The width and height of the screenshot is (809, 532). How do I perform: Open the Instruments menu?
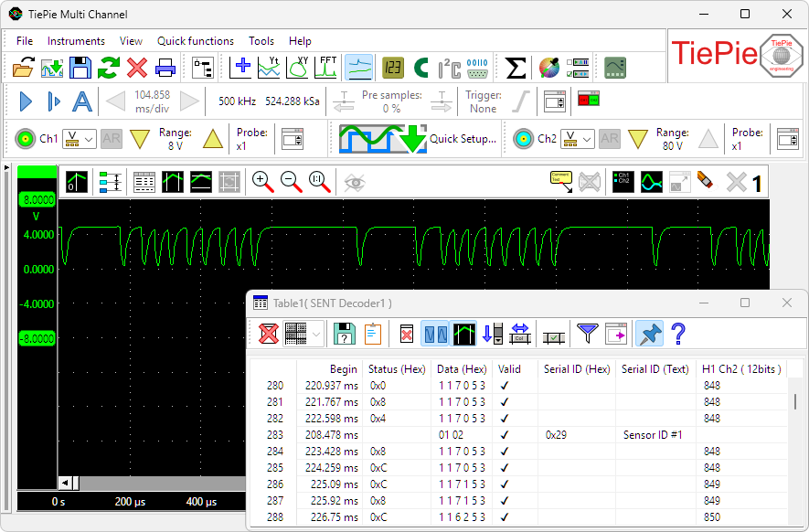point(76,41)
